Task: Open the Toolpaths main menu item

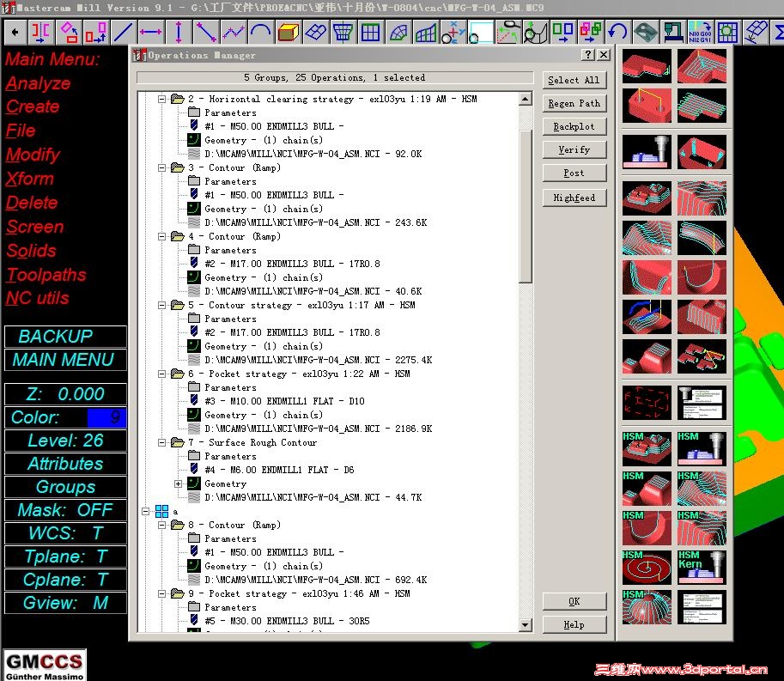Action: click(x=46, y=275)
